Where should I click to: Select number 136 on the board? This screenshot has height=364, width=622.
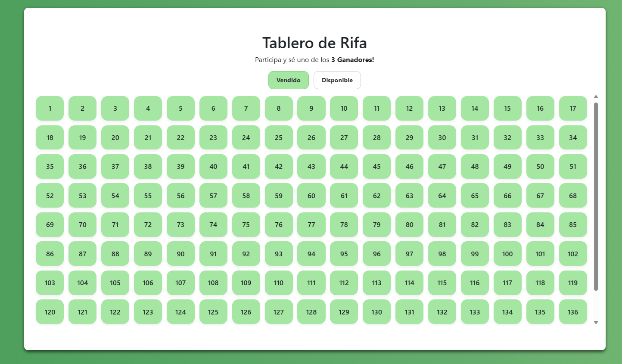tap(573, 312)
